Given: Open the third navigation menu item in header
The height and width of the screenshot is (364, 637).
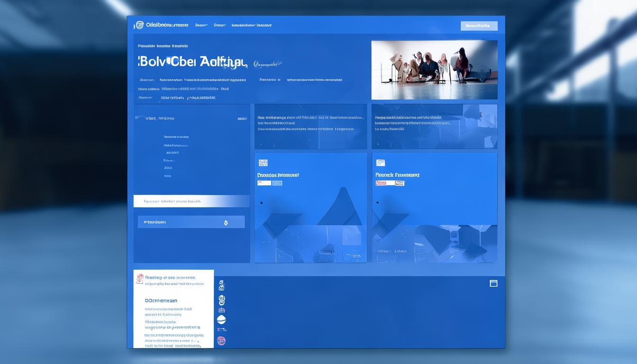Looking at the screenshot, I should coord(219,25).
